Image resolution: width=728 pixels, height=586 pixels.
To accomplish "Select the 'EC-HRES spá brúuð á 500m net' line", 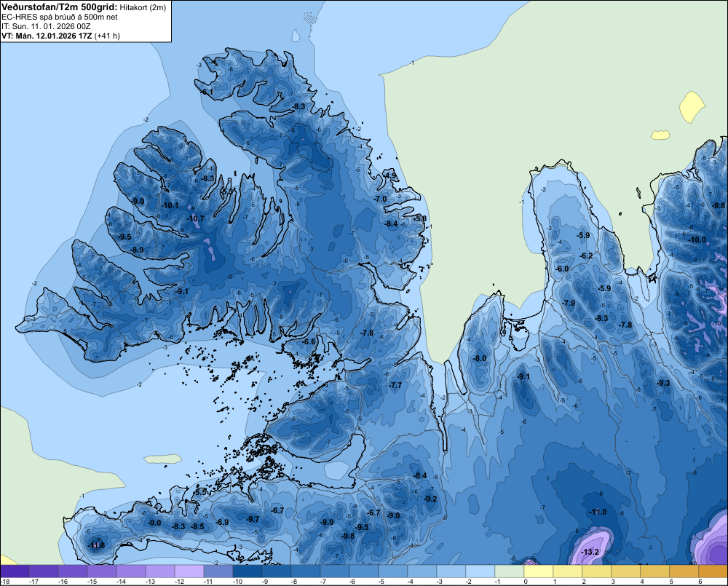I will [x=59, y=17].
